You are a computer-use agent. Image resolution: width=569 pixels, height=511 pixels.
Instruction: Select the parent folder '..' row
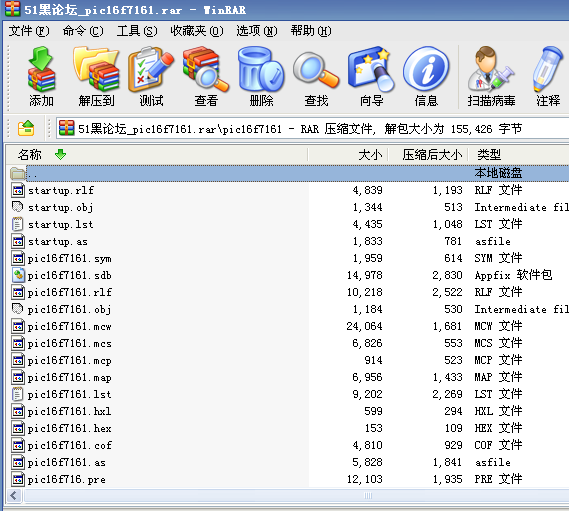[289, 173]
